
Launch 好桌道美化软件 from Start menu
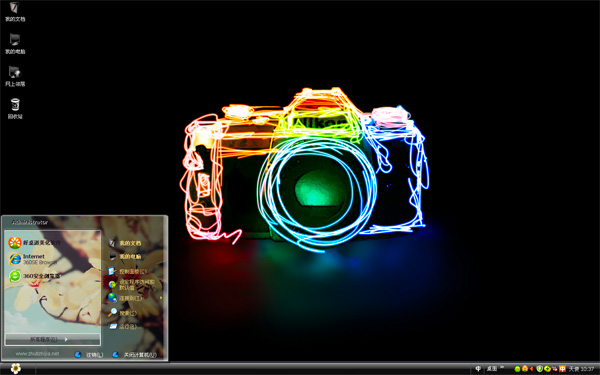point(34,243)
